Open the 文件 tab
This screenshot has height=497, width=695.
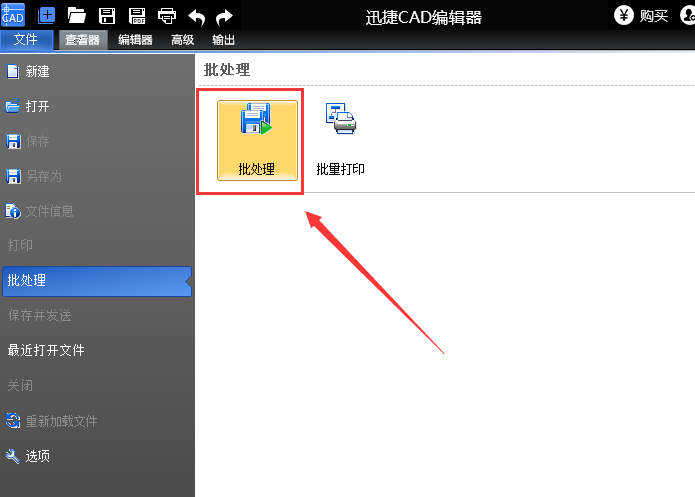click(26, 40)
